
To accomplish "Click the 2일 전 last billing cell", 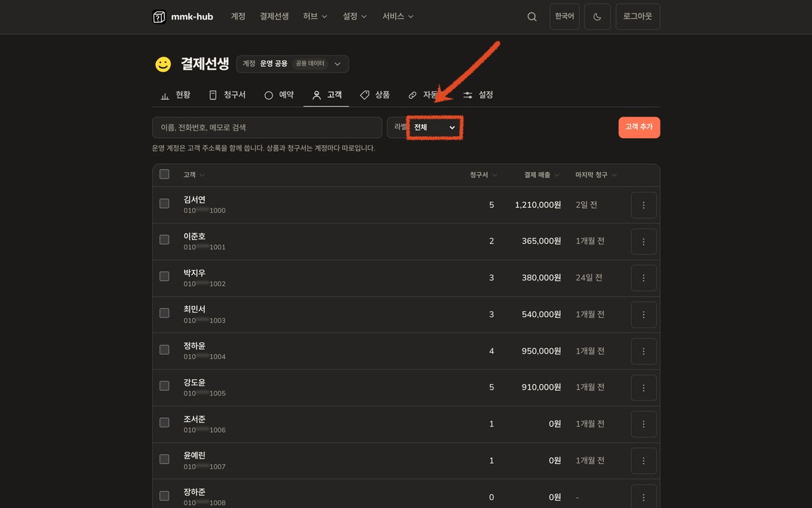I will pos(587,205).
